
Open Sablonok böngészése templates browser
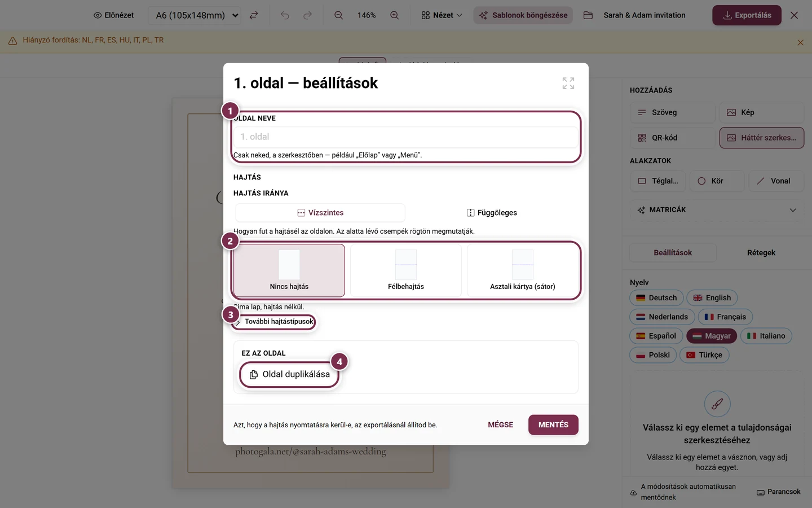tap(523, 15)
